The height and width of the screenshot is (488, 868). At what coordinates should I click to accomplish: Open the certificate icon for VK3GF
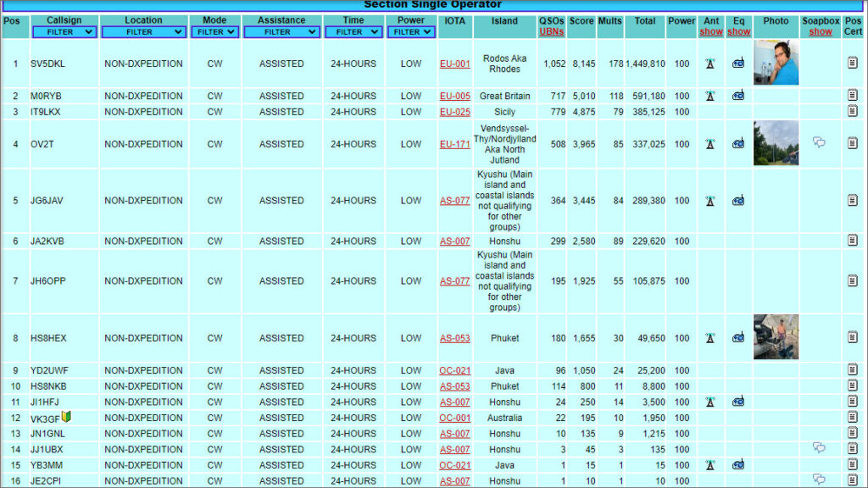click(x=853, y=418)
